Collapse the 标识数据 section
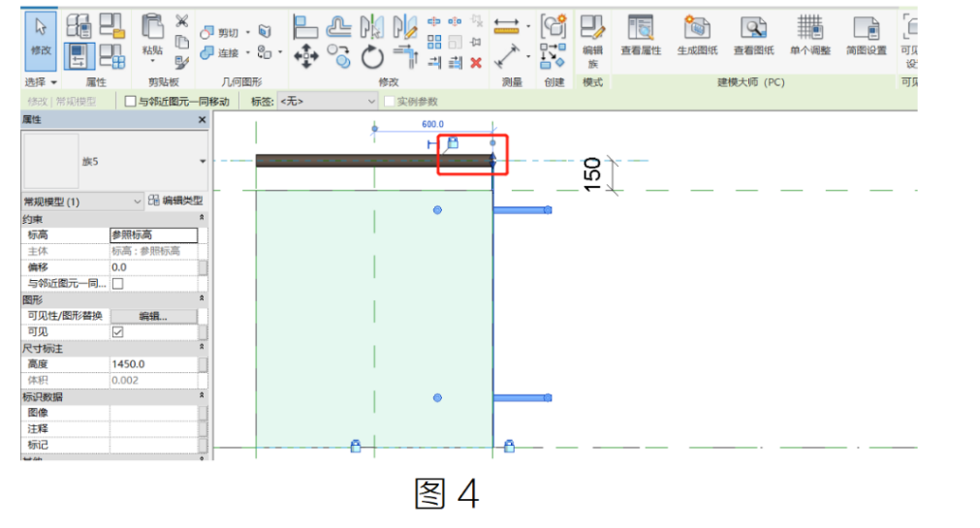Viewport: 980px width, 528px height. click(202, 395)
